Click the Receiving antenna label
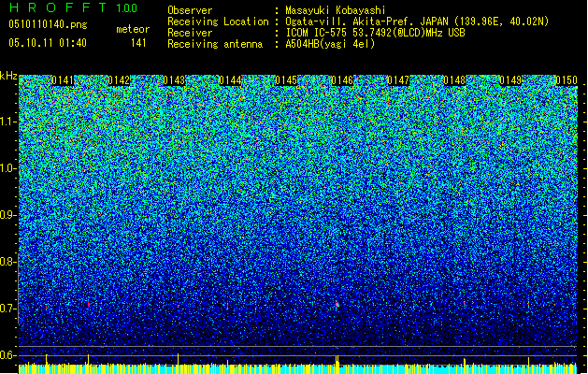This screenshot has height=374, width=588. point(215,44)
